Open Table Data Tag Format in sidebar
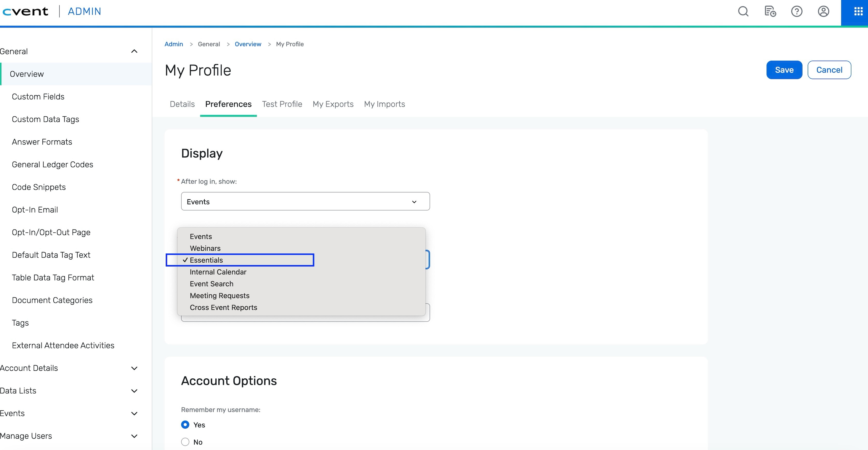 point(53,277)
